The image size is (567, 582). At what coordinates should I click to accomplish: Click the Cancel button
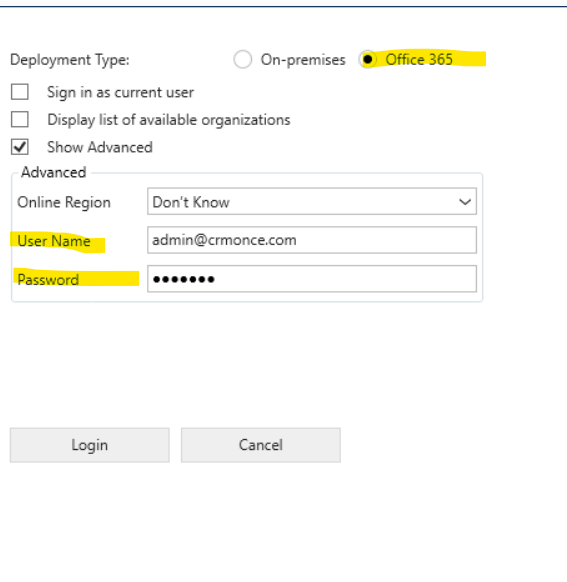(x=261, y=445)
